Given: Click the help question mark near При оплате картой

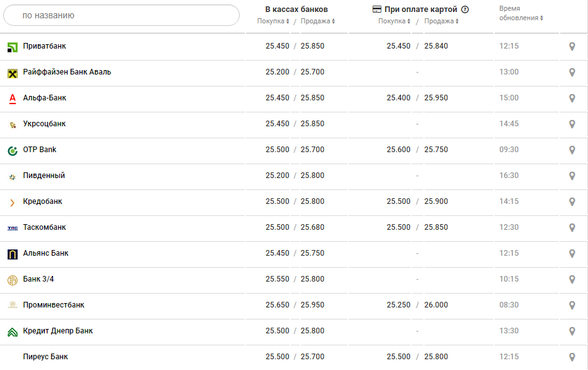Looking at the screenshot, I should tap(465, 9).
